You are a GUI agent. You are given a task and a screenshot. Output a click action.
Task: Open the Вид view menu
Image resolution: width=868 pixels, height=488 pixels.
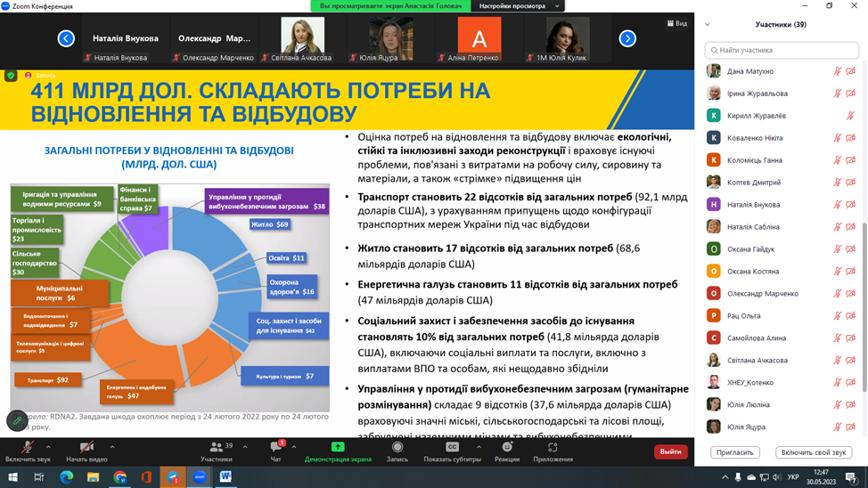click(x=677, y=24)
